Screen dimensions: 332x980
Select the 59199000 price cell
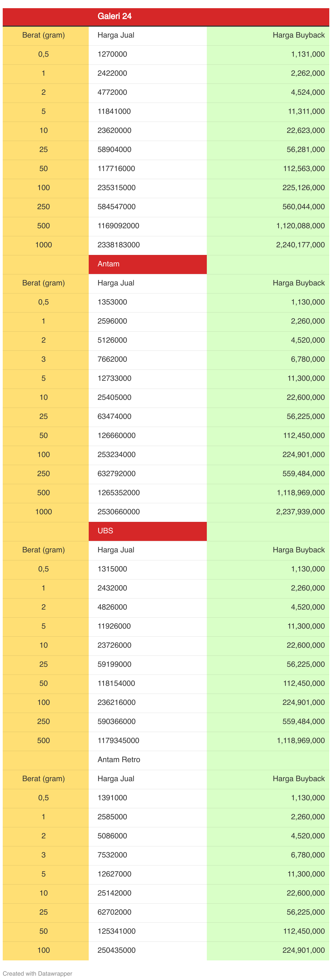point(114,664)
